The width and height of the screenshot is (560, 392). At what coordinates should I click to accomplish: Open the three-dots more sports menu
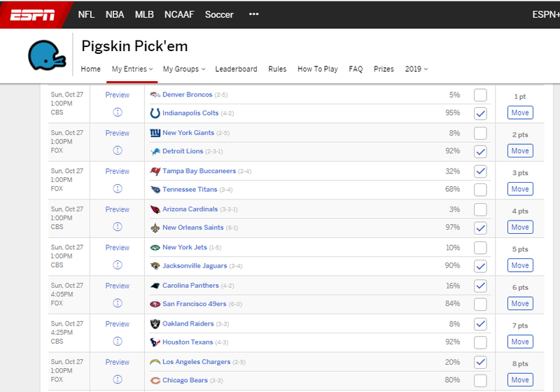pos(253,14)
